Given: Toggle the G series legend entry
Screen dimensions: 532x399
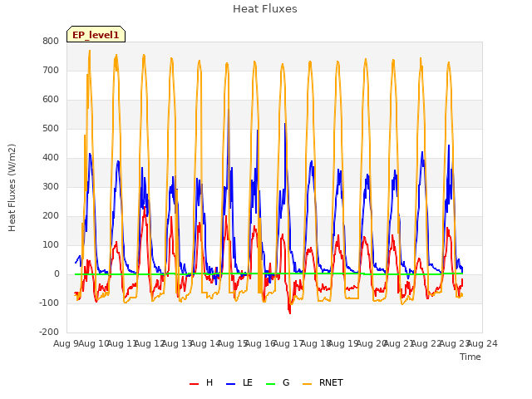Looking at the screenshot, I should click(278, 382).
